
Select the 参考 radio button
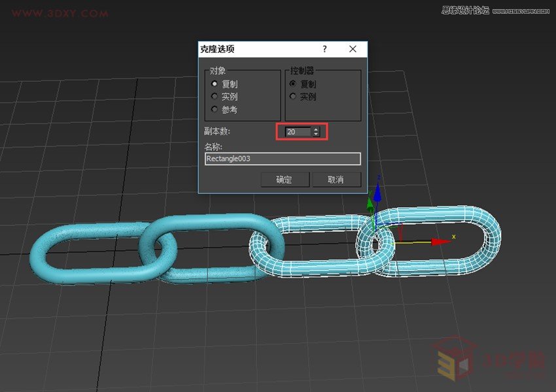coord(216,109)
